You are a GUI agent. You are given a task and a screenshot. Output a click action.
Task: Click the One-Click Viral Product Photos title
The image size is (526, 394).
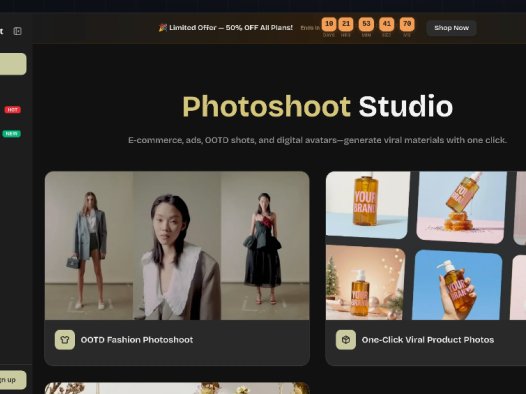[x=428, y=340]
